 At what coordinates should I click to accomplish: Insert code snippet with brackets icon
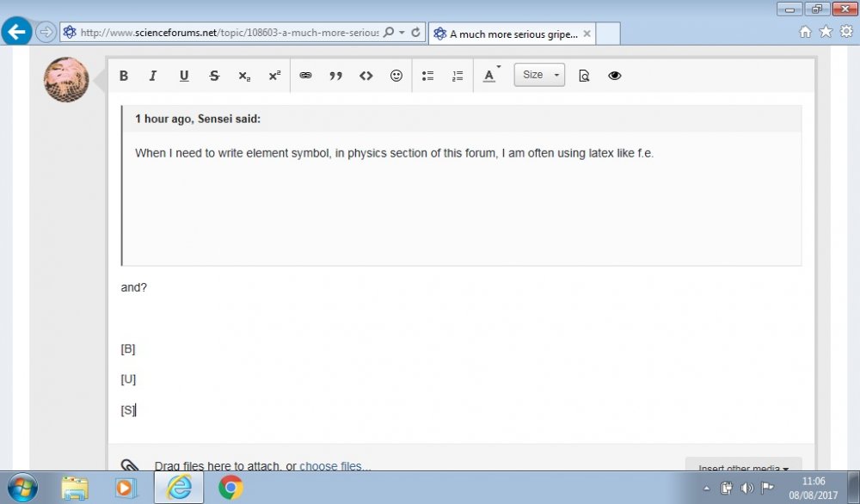click(366, 76)
